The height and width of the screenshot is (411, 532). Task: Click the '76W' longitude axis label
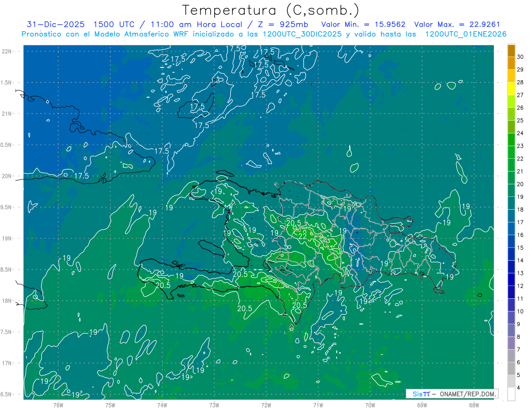click(58, 405)
